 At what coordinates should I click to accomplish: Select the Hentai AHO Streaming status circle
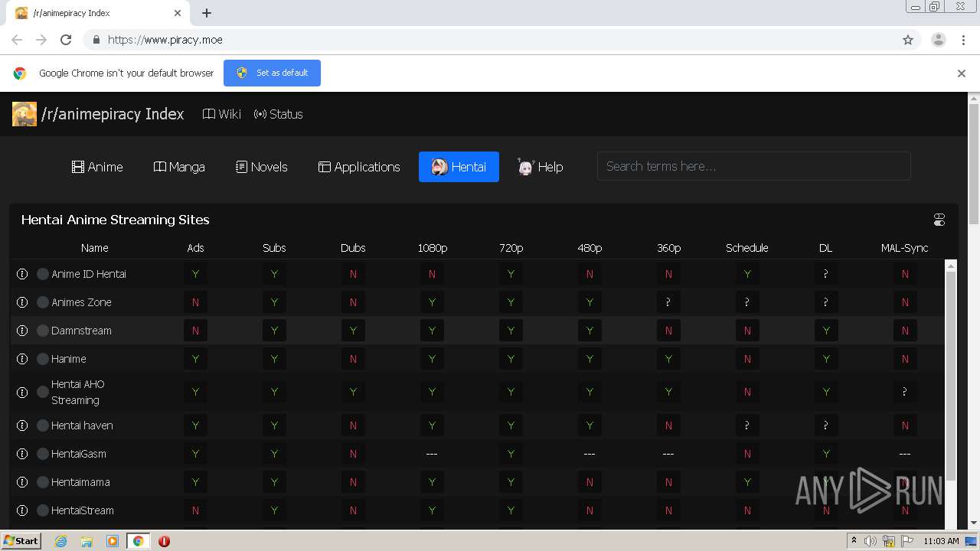[x=43, y=392]
